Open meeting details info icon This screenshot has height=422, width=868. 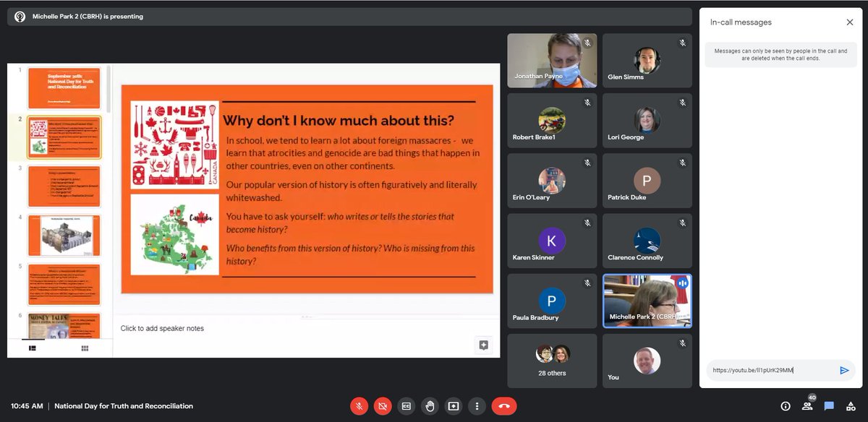786,406
